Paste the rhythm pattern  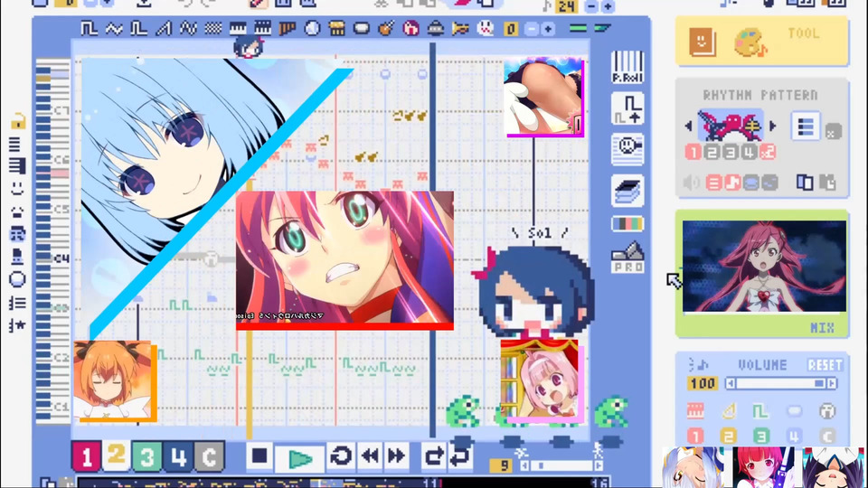pyautogui.click(x=827, y=182)
